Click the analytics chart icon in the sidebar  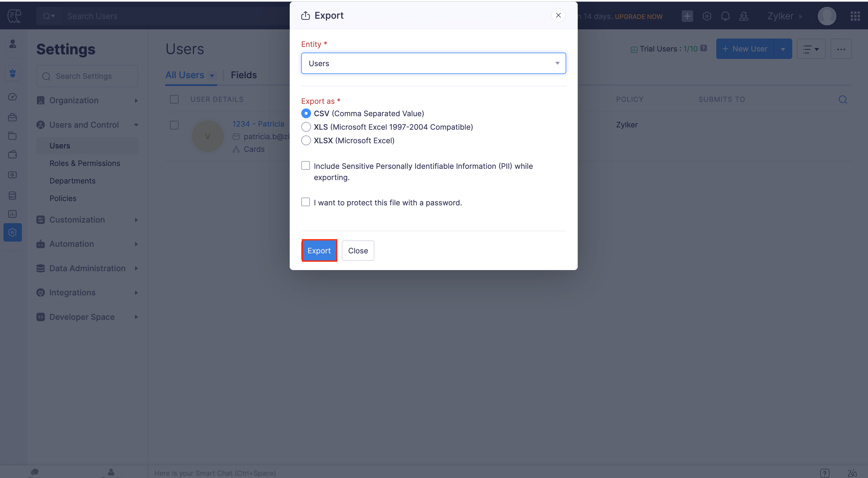click(12, 214)
